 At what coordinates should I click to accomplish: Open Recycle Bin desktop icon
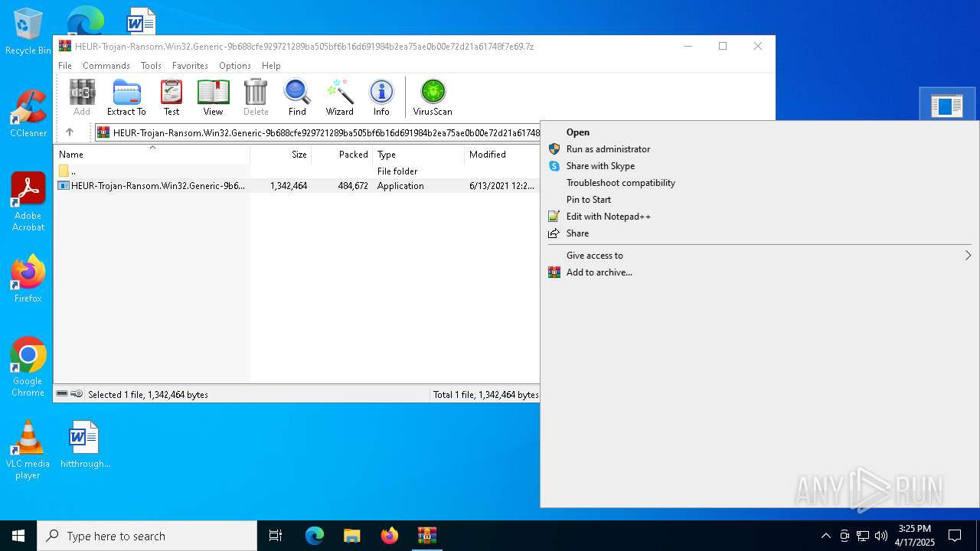point(28,32)
